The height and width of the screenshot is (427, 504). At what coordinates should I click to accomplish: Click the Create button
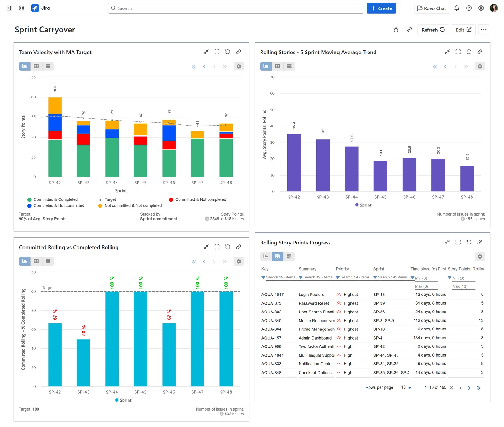(x=381, y=8)
